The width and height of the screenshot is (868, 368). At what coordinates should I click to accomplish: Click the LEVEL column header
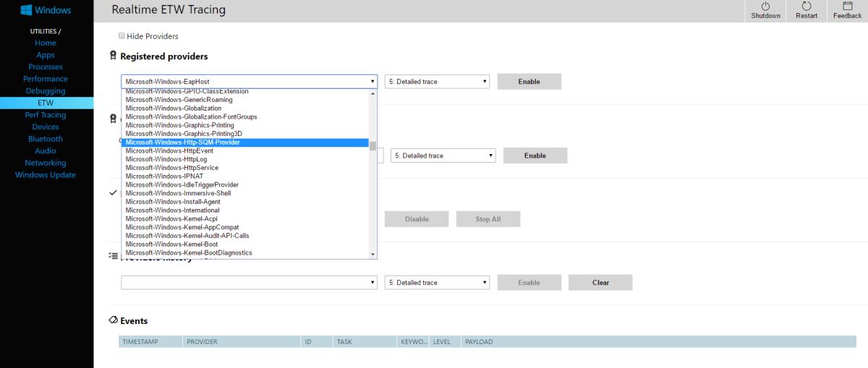point(445,341)
